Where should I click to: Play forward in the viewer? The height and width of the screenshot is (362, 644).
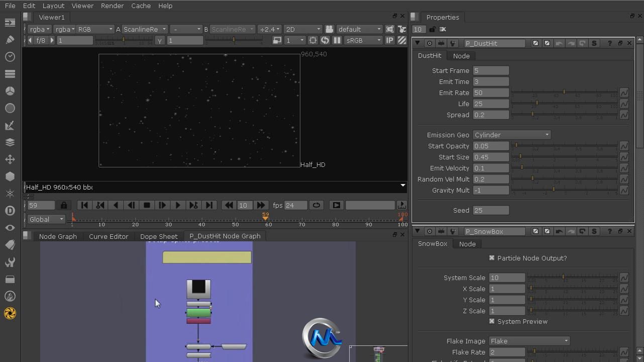coord(177,205)
